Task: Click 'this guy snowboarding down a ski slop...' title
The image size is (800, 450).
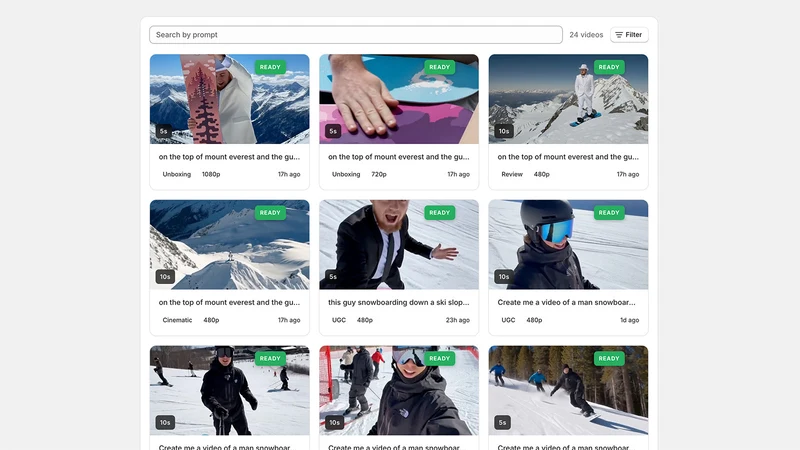Action: point(398,302)
